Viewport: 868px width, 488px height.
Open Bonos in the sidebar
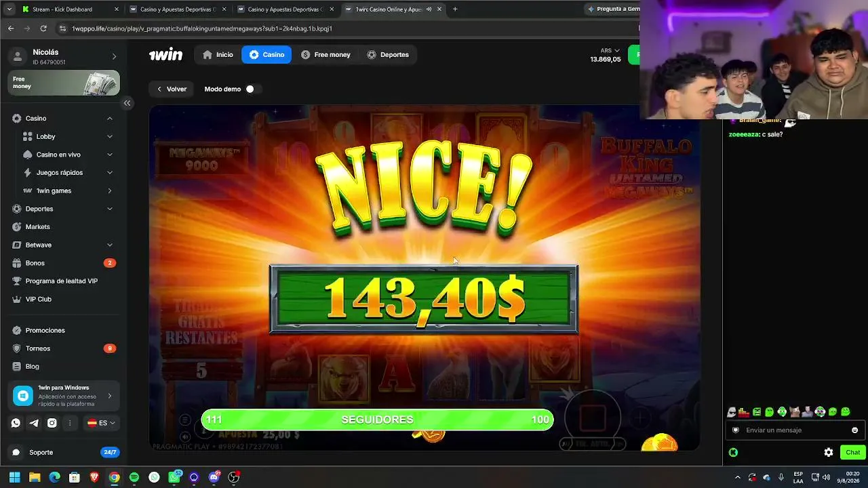tap(64, 263)
